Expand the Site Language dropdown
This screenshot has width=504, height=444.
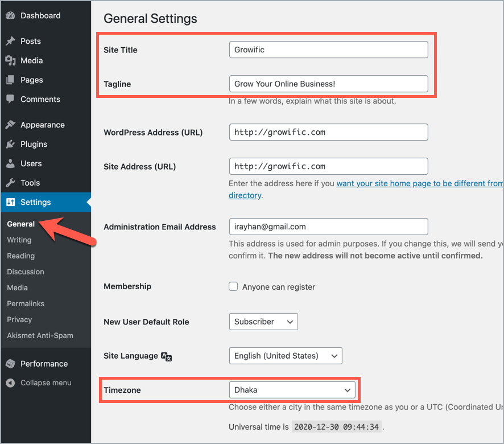(286, 356)
